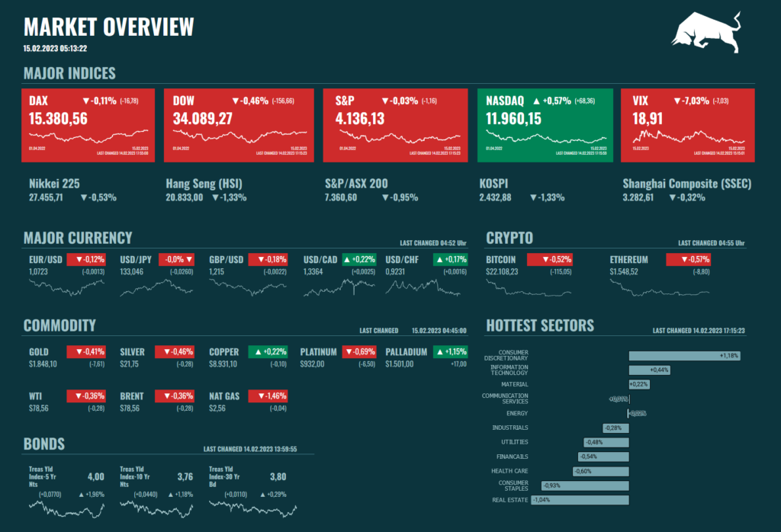Viewport: 781px width, 532px height.
Task: Click the Information Technology +0,44% bar
Action: [x=650, y=370]
